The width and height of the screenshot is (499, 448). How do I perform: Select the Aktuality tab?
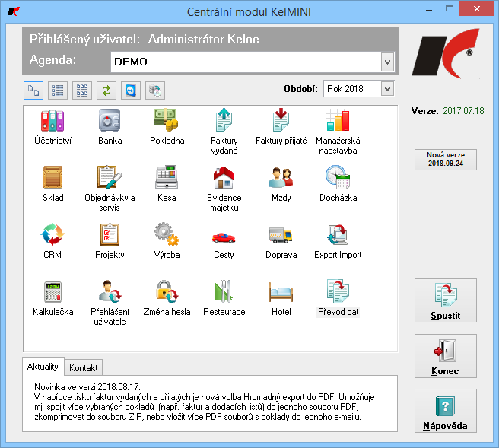[x=43, y=367]
